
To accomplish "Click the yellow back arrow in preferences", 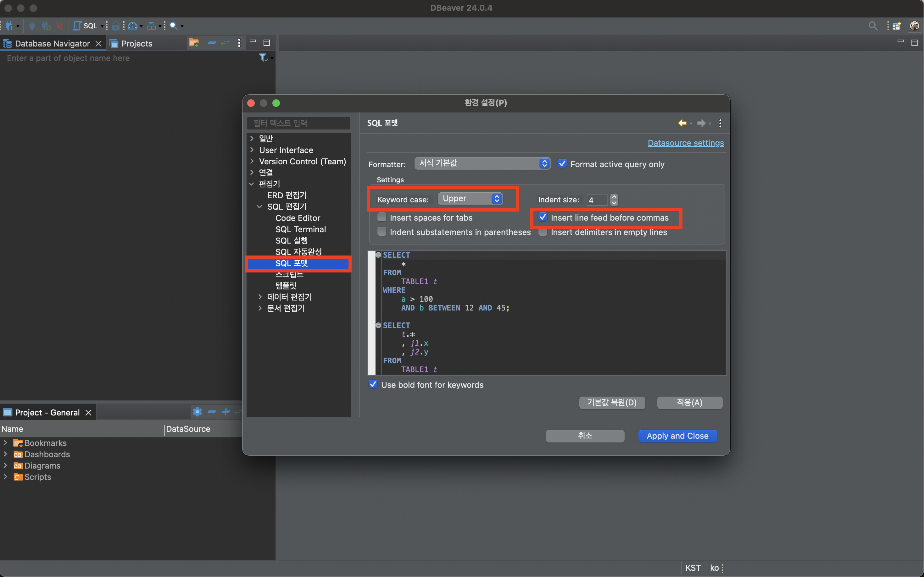I will tap(682, 123).
